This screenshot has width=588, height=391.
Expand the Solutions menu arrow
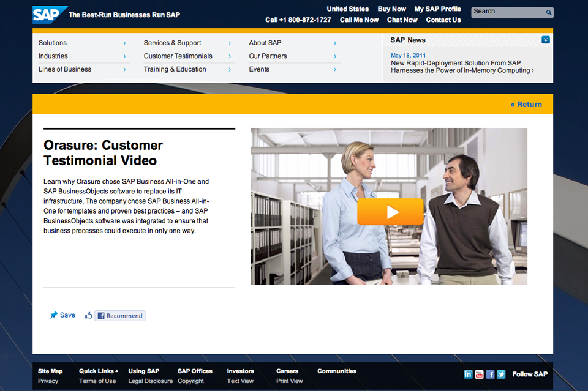(124, 43)
